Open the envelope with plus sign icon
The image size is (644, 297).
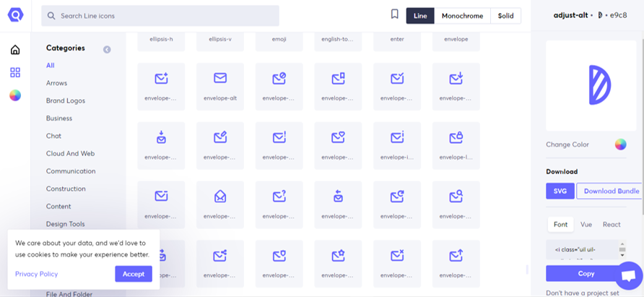[161, 87]
